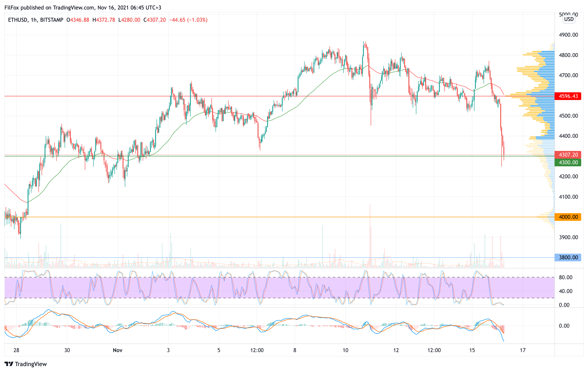Click the 4900.00 price axis label
Screen dimensions: 588x372
[568, 35]
